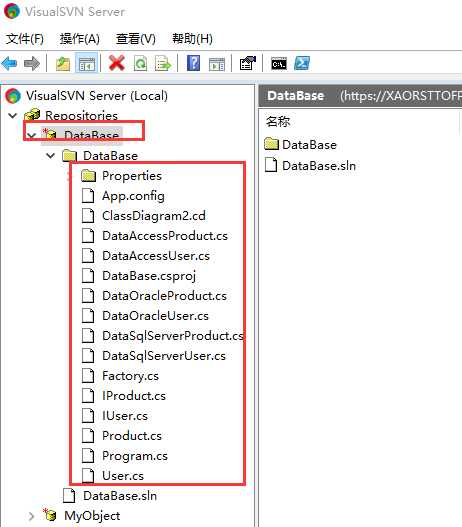This screenshot has height=527, width=462.
Task: Select IUser.cs in the tree
Action: pos(125,416)
